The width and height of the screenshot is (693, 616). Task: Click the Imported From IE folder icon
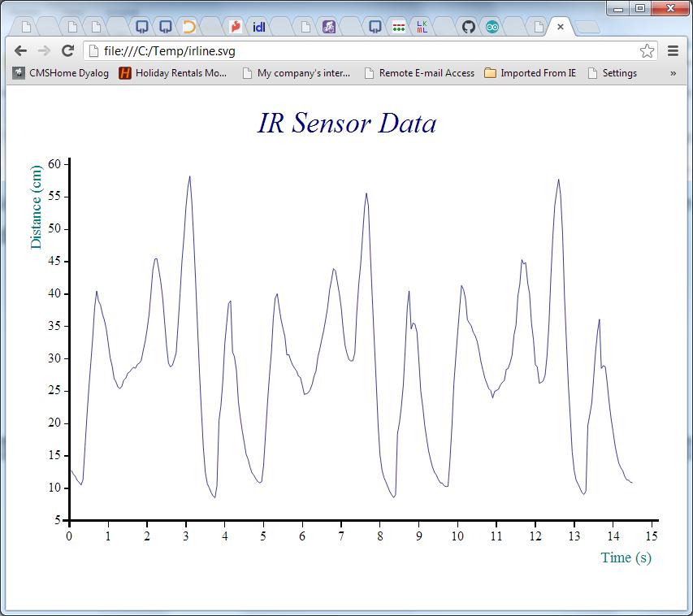(x=490, y=72)
